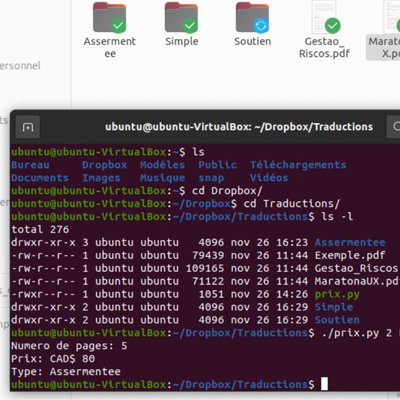This screenshot has height=400, width=400.
Task: Click the Bureau directory in ls output
Action: coord(30,165)
